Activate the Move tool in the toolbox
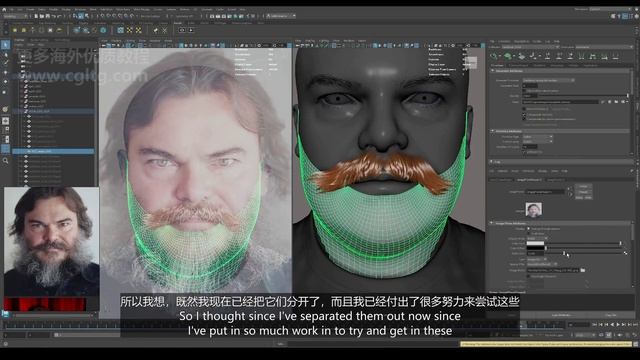 pyautogui.click(x=5, y=72)
